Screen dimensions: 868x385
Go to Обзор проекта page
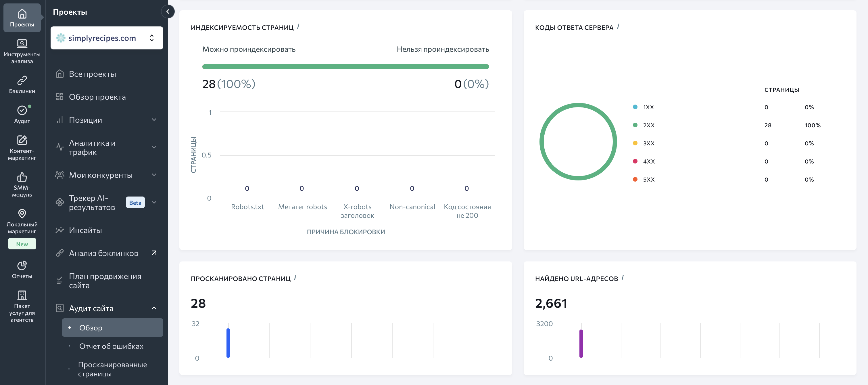pos(97,97)
